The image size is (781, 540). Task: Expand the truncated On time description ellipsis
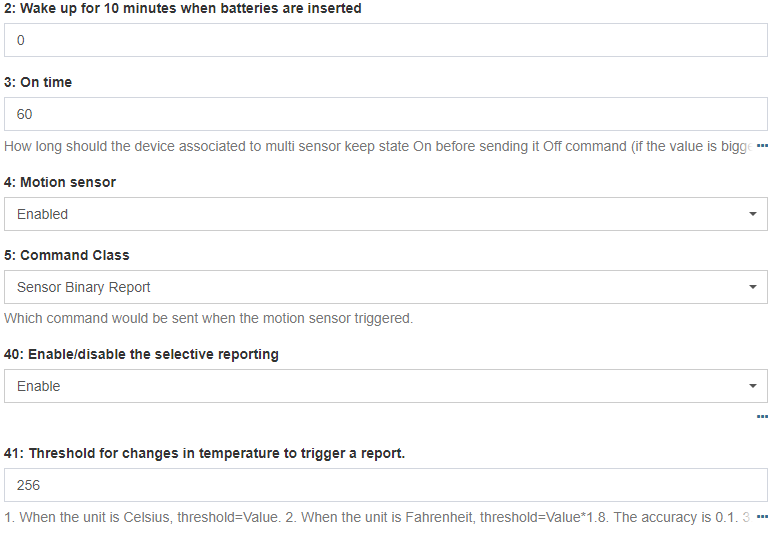point(762,147)
